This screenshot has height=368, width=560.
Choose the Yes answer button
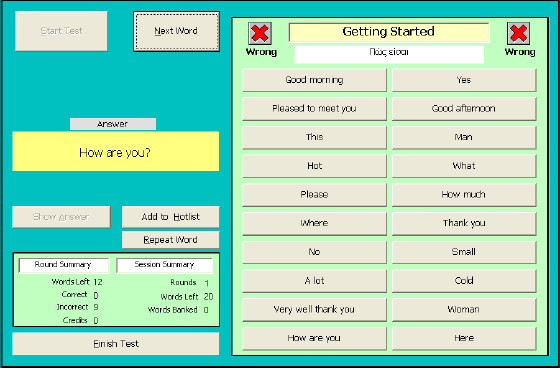coord(464,80)
